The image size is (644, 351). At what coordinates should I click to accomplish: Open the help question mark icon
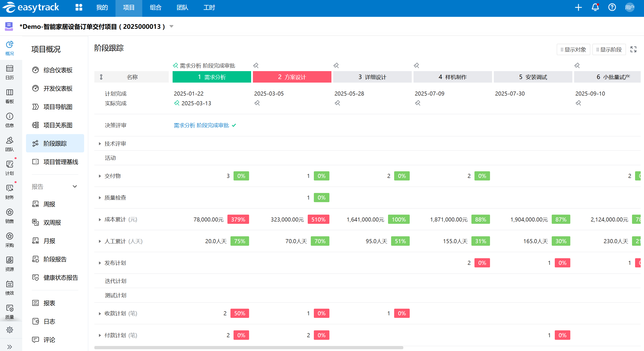click(612, 7)
